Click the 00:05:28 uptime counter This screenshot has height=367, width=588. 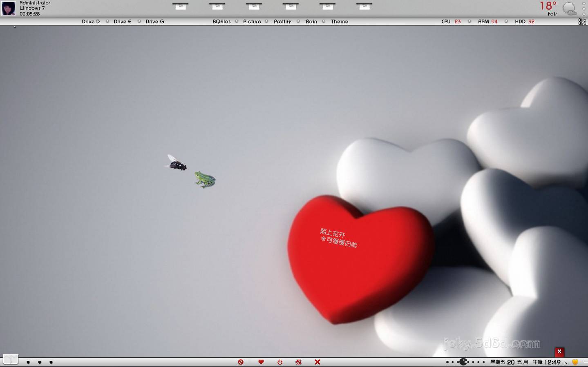coord(30,14)
